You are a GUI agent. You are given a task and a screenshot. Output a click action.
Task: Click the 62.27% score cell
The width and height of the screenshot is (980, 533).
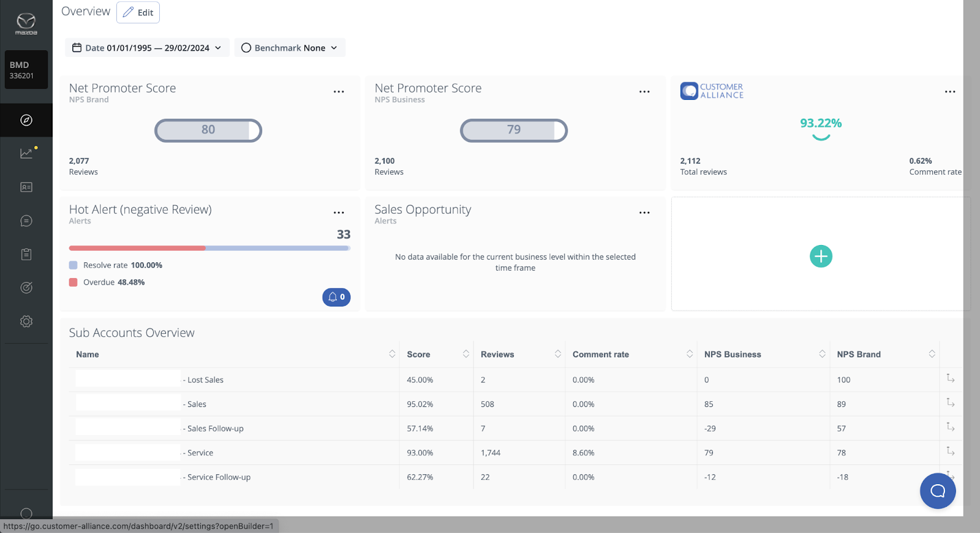tap(420, 477)
